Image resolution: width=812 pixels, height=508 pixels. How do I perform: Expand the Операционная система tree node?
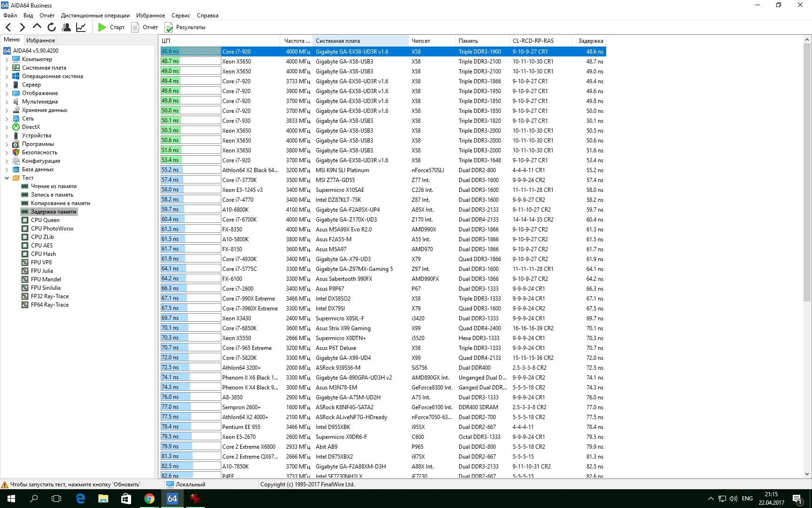[x=7, y=77]
